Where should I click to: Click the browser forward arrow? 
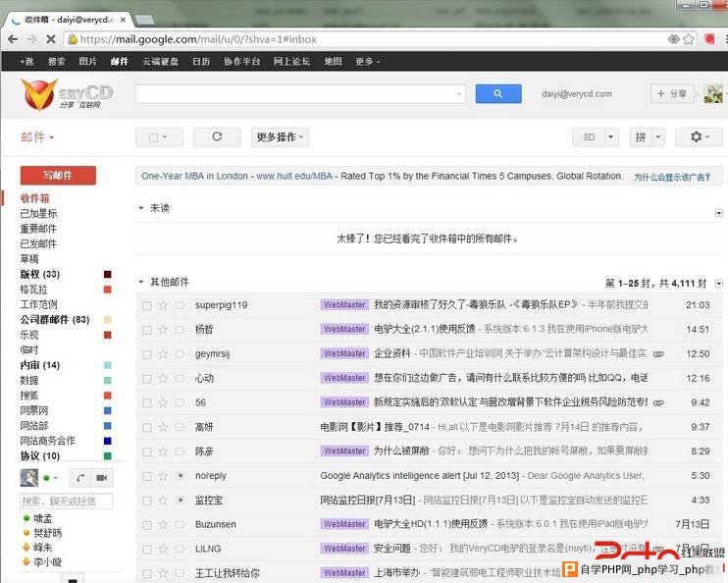tap(31, 39)
